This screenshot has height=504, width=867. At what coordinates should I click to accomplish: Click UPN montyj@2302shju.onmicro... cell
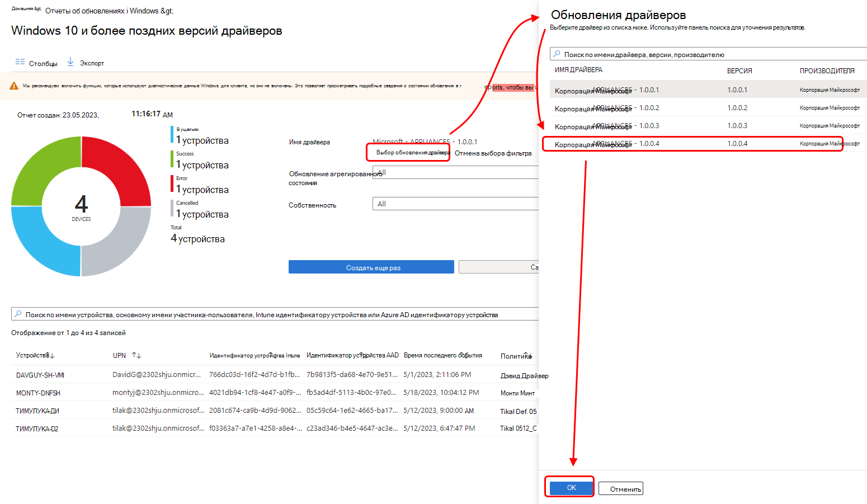tap(158, 392)
